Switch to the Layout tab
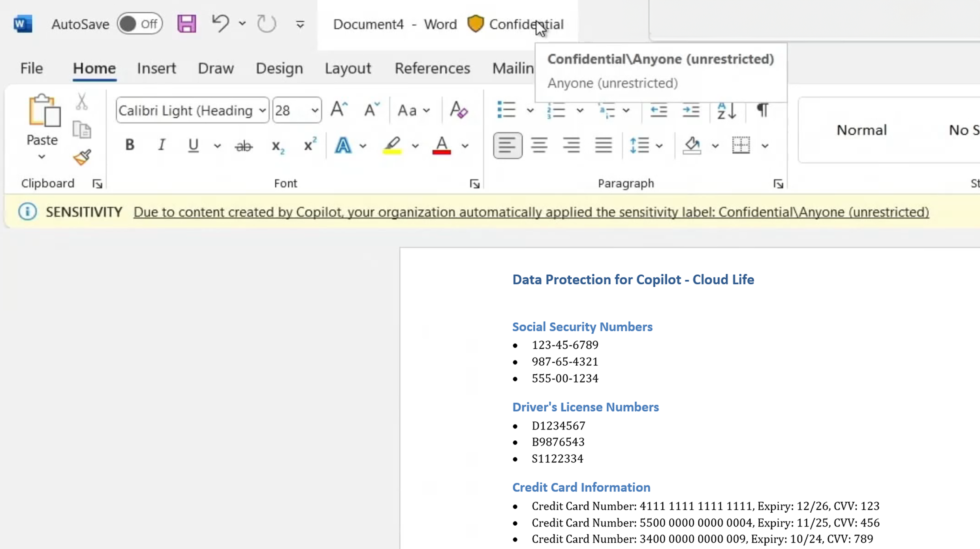Viewport: 980px width, 549px height. pos(348,68)
